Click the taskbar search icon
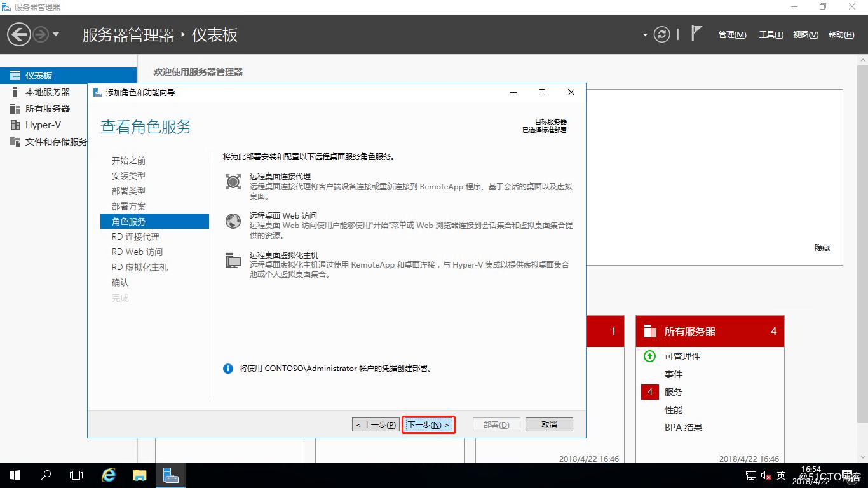Image resolution: width=868 pixels, height=488 pixels. [x=46, y=475]
